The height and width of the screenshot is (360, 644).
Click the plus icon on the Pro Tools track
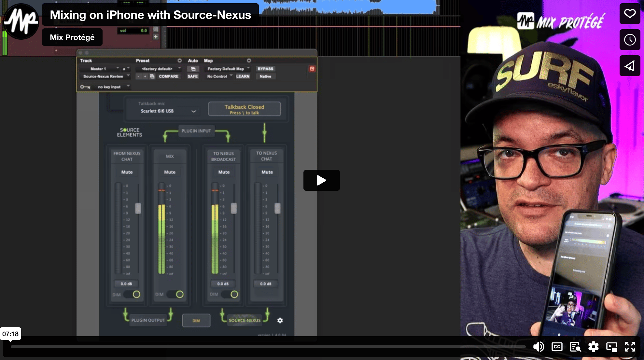pyautogui.click(x=156, y=37)
